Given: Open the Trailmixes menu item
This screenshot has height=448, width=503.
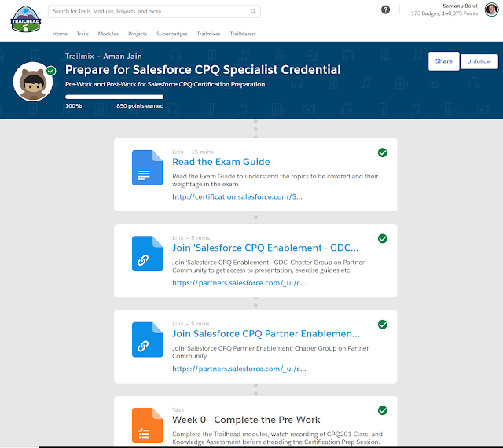Looking at the screenshot, I should pyautogui.click(x=209, y=34).
